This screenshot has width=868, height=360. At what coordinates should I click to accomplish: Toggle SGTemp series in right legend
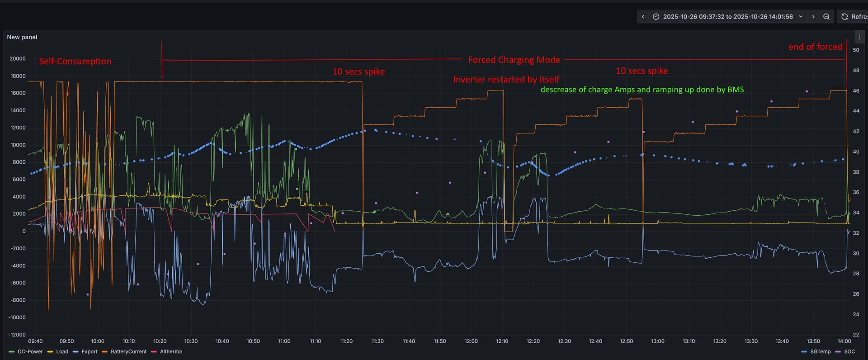click(x=820, y=352)
